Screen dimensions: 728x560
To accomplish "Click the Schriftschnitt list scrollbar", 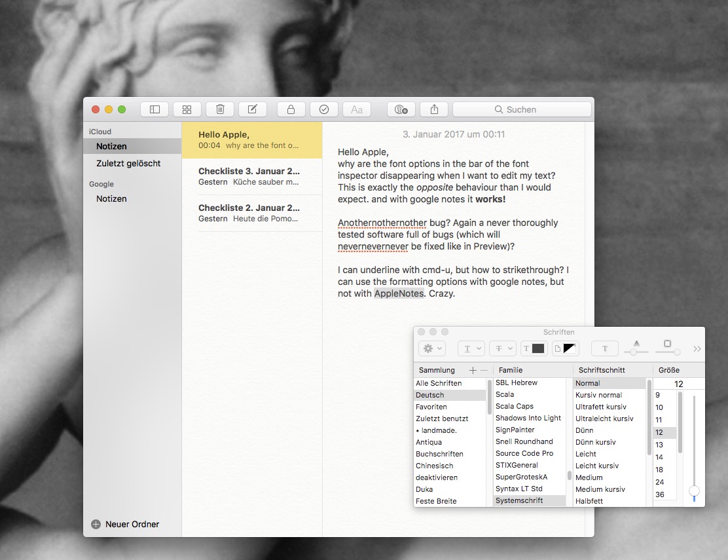I will pyautogui.click(x=649, y=417).
